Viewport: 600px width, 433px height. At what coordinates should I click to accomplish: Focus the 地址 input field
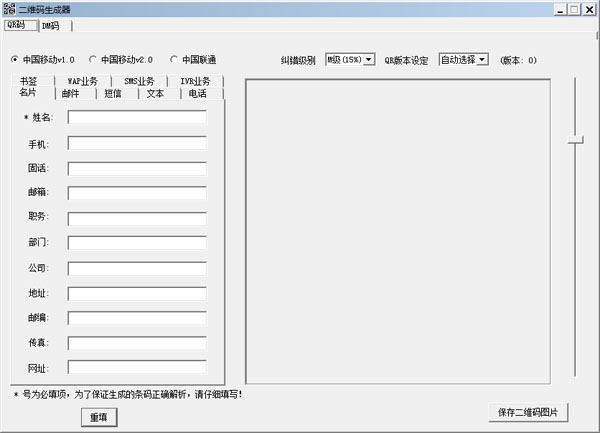click(x=137, y=293)
